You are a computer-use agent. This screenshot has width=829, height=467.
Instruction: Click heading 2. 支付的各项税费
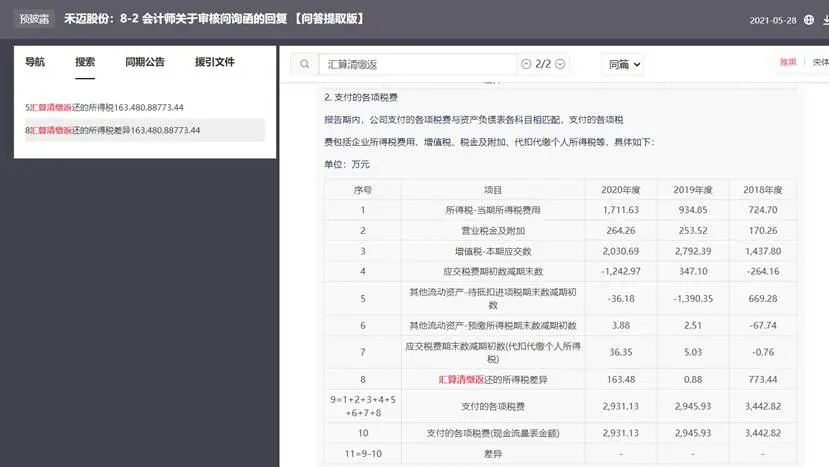361,97
